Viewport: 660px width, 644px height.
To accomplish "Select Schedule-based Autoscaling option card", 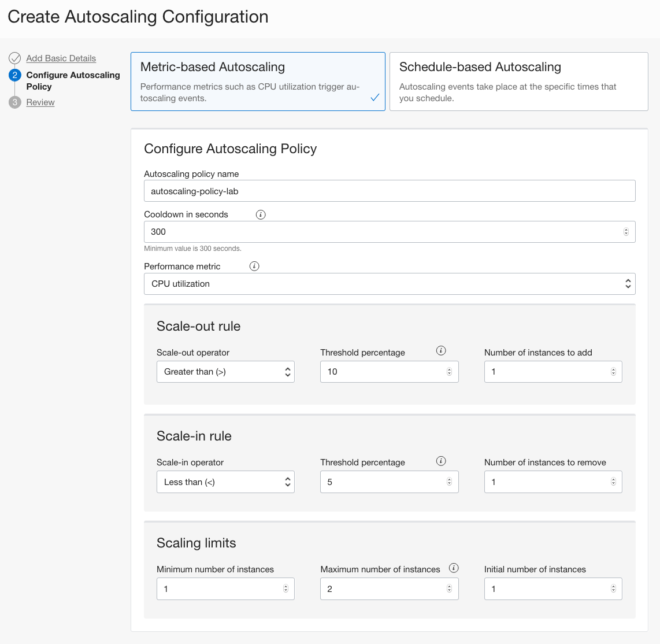I will click(x=518, y=82).
